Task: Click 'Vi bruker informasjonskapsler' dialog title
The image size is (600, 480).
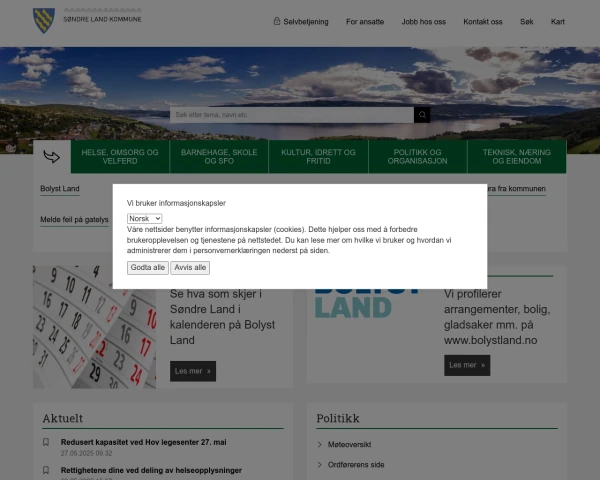Action: tap(176, 203)
